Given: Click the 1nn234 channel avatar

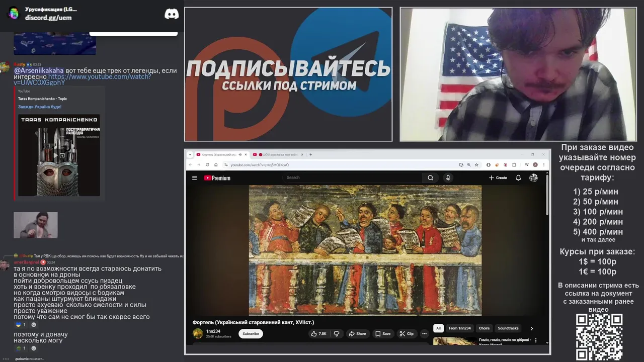Looking at the screenshot, I should tap(198, 333).
